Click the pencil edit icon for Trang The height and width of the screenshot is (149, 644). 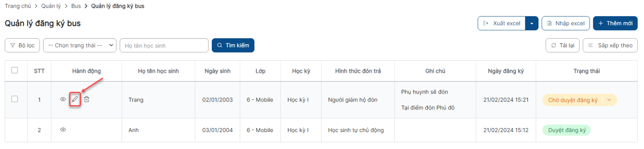[x=75, y=99]
